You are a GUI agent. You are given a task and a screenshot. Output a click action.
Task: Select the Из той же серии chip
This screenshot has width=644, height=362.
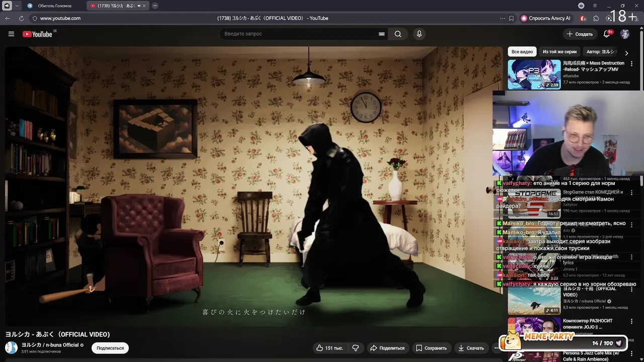click(559, 52)
